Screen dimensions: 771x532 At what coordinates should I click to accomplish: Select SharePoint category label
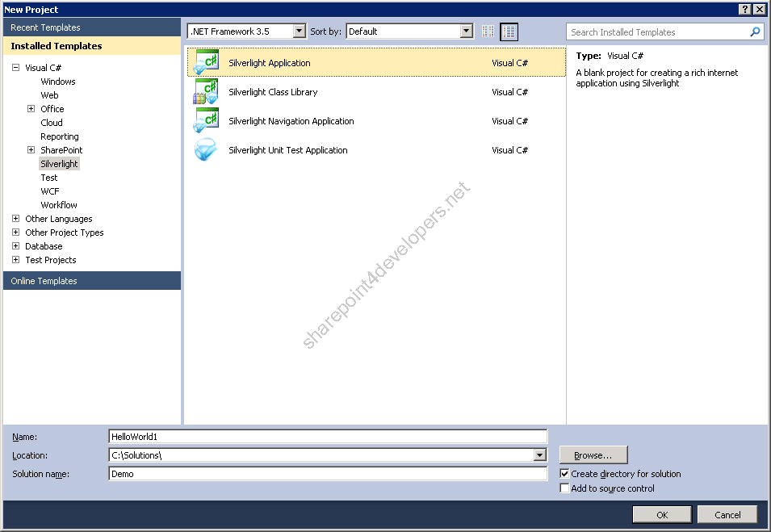coord(61,150)
